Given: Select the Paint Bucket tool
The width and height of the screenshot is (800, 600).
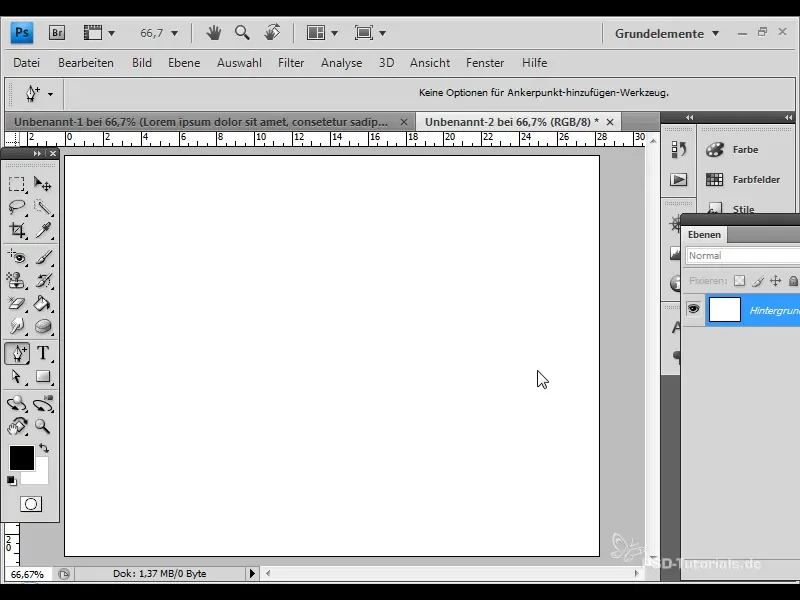Looking at the screenshot, I should click(43, 304).
